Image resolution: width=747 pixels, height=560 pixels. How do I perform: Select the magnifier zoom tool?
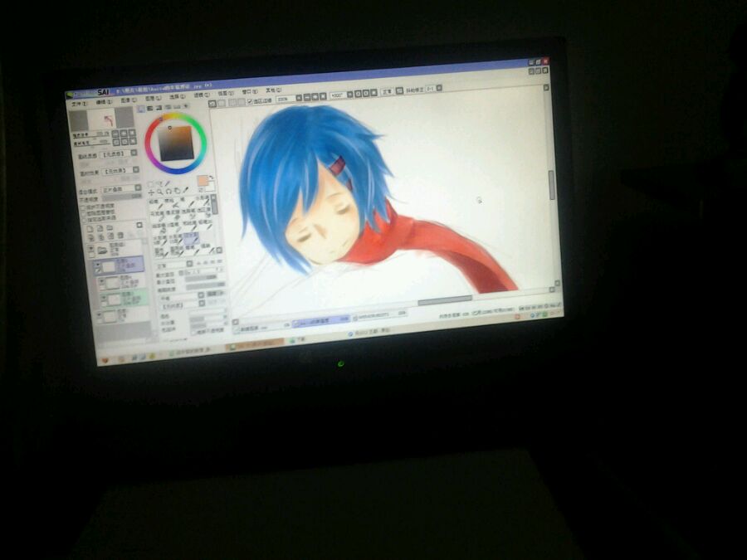point(159,192)
